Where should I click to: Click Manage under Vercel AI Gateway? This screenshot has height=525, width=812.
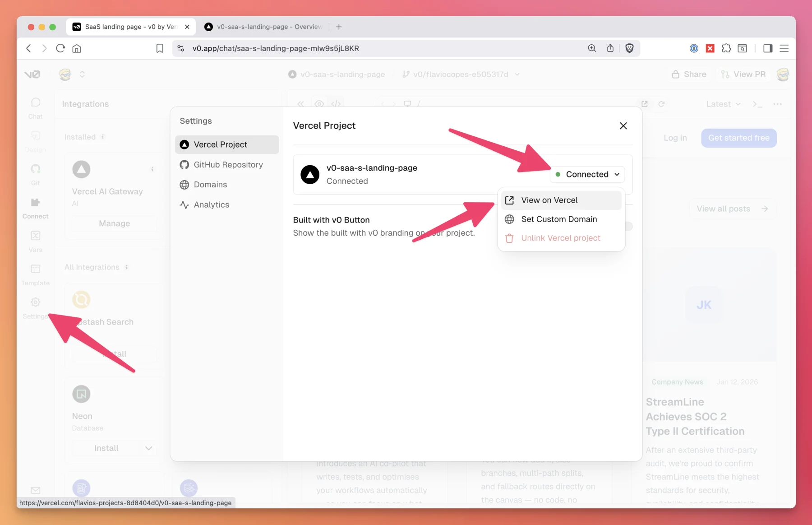tap(115, 223)
